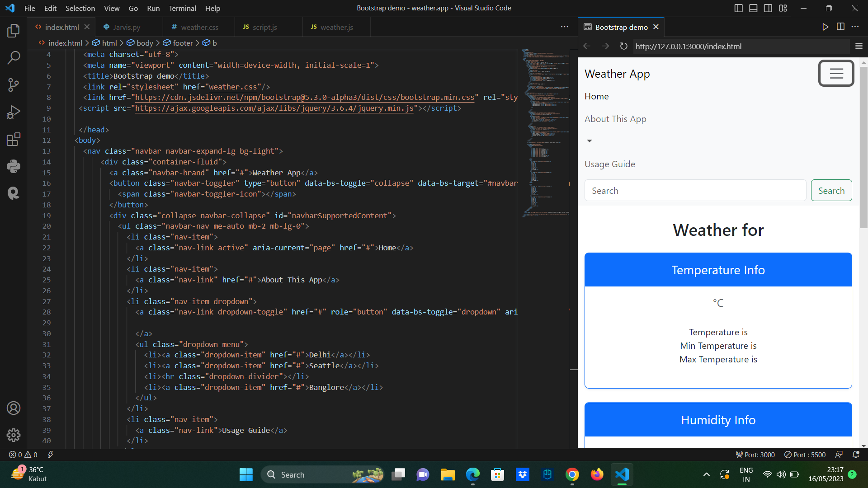This screenshot has width=868, height=488.
Task: Open Source Control view
Action: click(14, 85)
